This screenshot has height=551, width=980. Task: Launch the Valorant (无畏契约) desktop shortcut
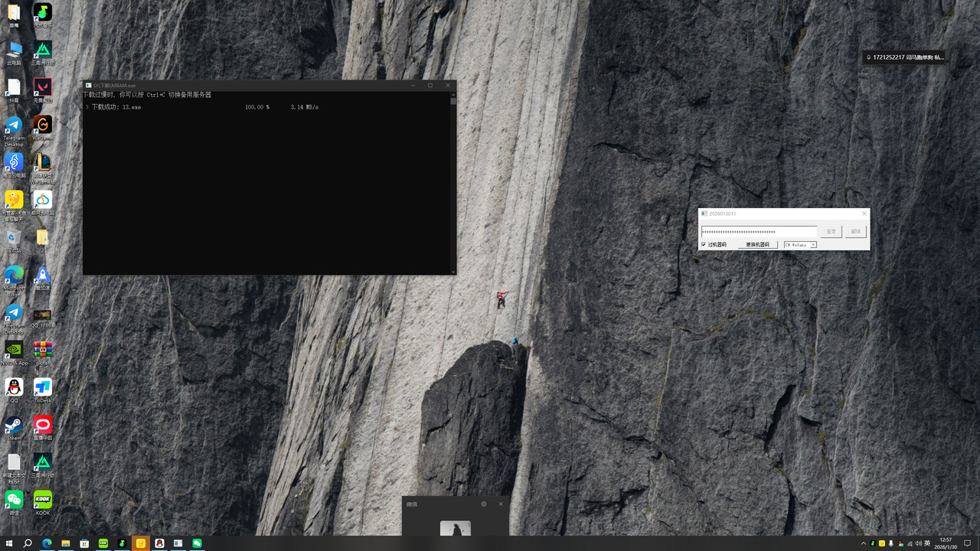tap(43, 90)
